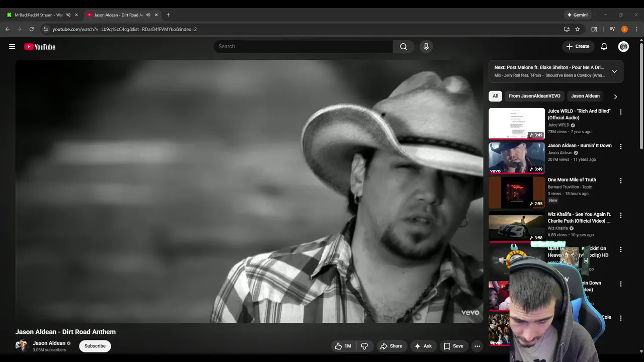This screenshot has width=644, height=362.
Task: Switch to MrBackPackN Stream tab
Action: coord(39,15)
